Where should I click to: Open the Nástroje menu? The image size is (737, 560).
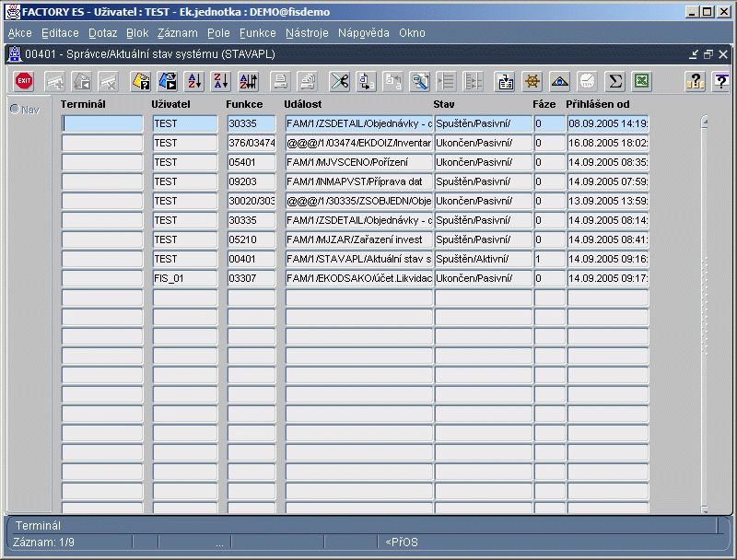(x=307, y=33)
